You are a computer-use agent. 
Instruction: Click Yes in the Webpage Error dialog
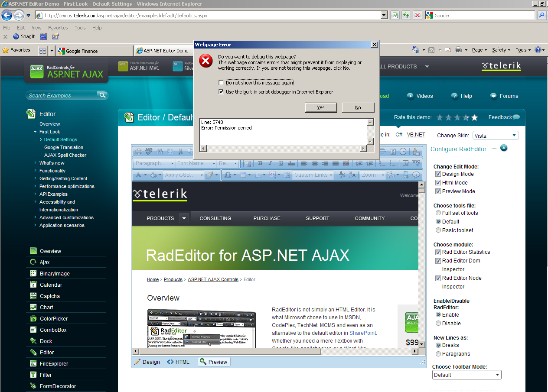click(321, 107)
